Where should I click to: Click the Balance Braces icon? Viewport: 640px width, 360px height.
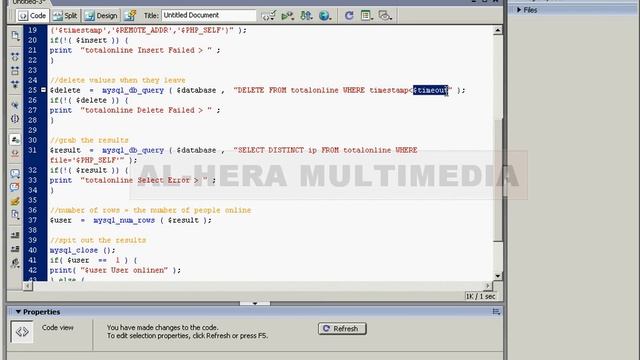[x=15, y=119]
